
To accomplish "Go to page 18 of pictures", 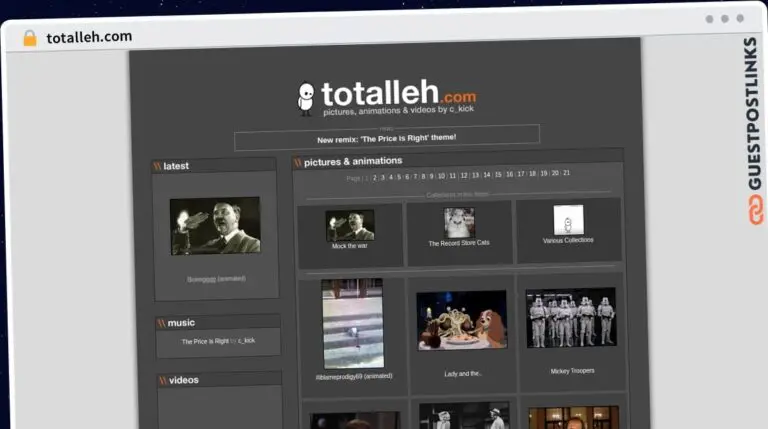I will tap(532, 174).
